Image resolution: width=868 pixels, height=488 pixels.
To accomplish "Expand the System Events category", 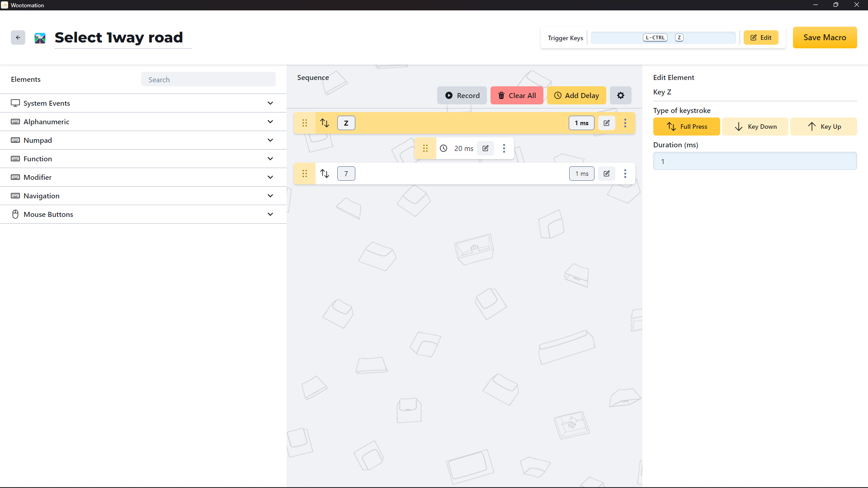I will click(143, 103).
